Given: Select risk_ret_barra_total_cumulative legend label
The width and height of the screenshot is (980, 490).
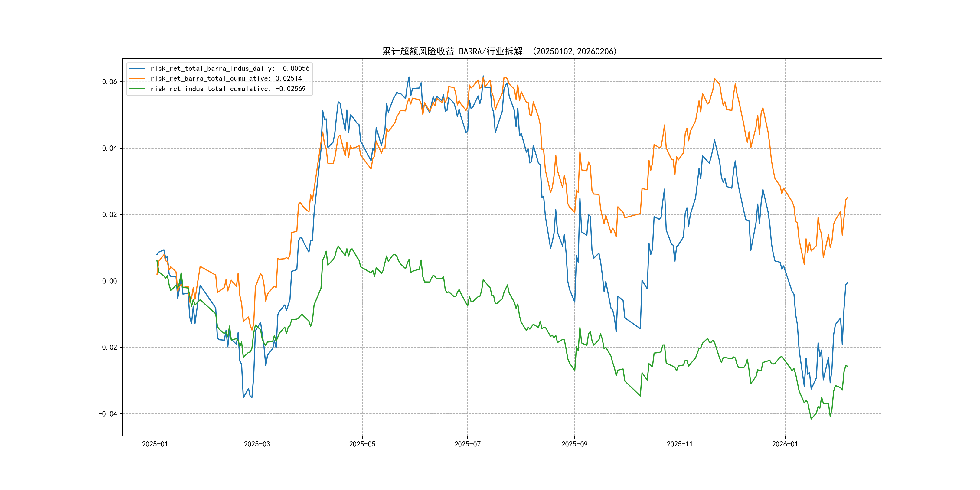Looking at the screenshot, I should point(226,78).
